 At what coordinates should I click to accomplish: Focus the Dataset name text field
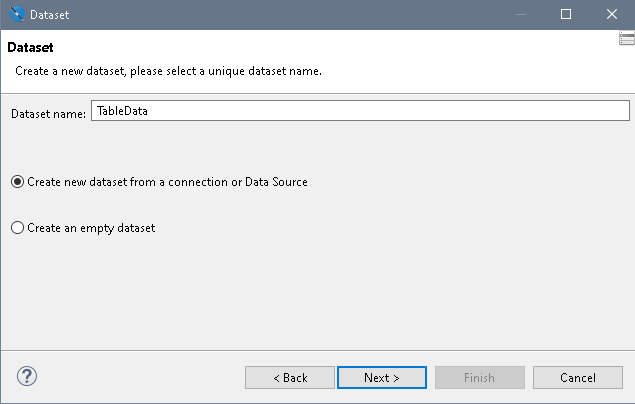360,112
